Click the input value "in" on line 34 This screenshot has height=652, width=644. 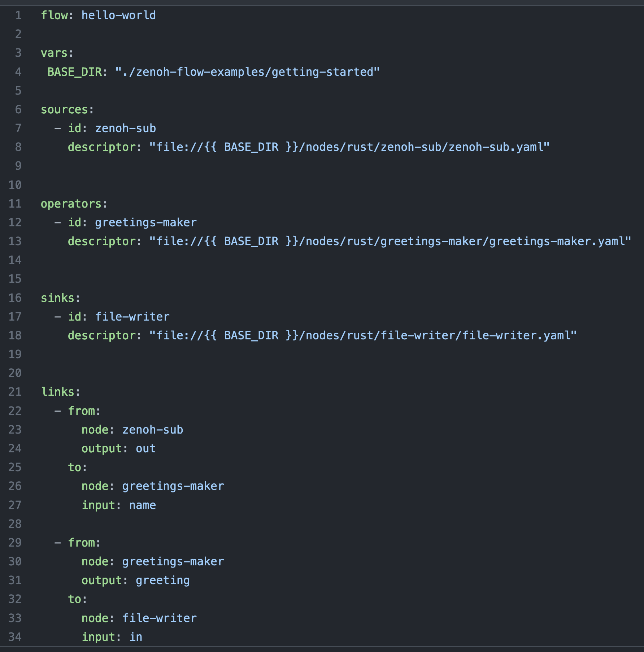pyautogui.click(x=136, y=636)
